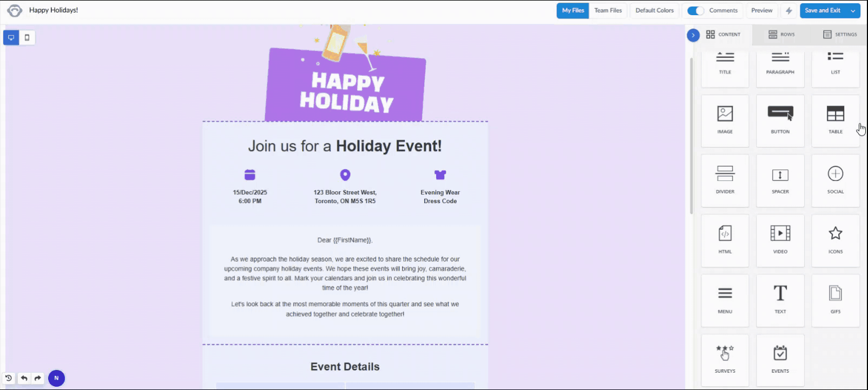Click the shirt dress code icon

[x=440, y=174]
